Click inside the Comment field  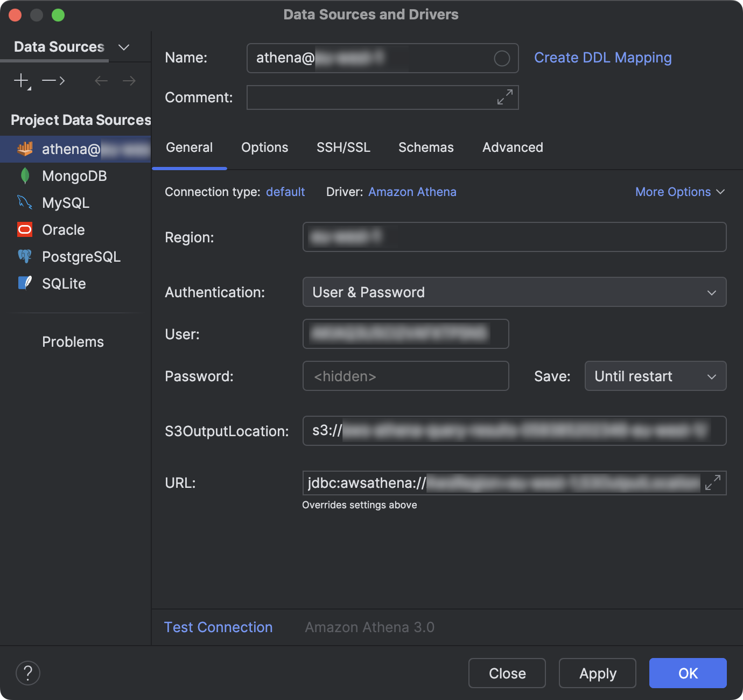(x=377, y=97)
